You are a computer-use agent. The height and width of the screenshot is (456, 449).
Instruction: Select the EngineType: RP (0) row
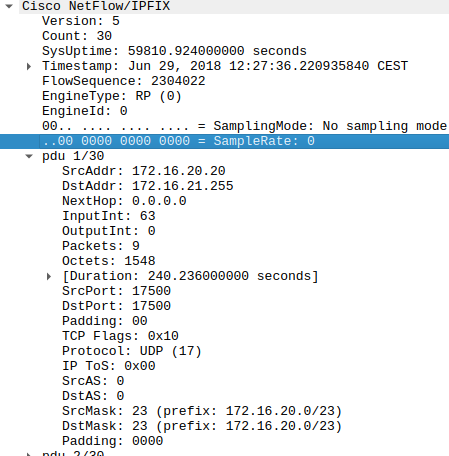[112, 96]
